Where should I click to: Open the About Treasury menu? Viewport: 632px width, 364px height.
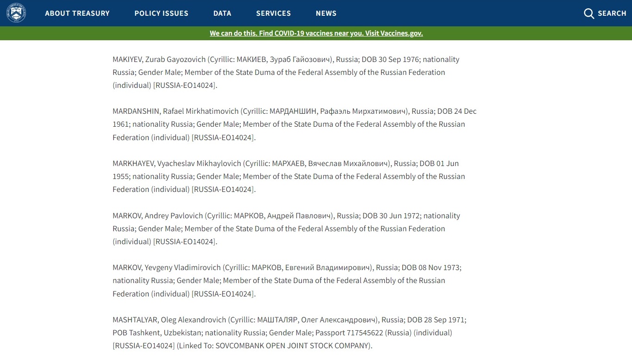[x=77, y=13]
